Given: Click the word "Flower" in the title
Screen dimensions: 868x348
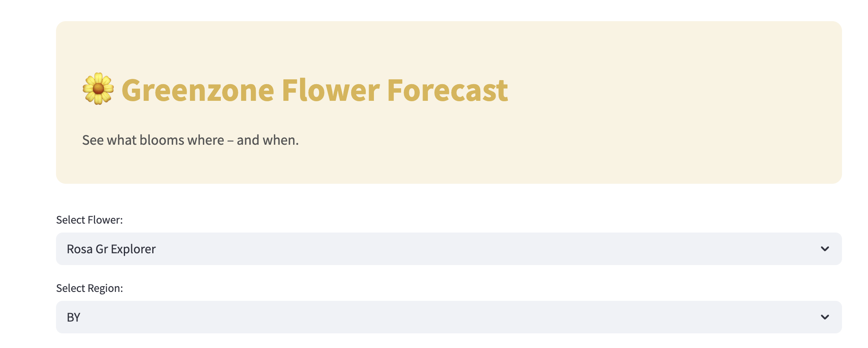Looking at the screenshot, I should [330, 90].
